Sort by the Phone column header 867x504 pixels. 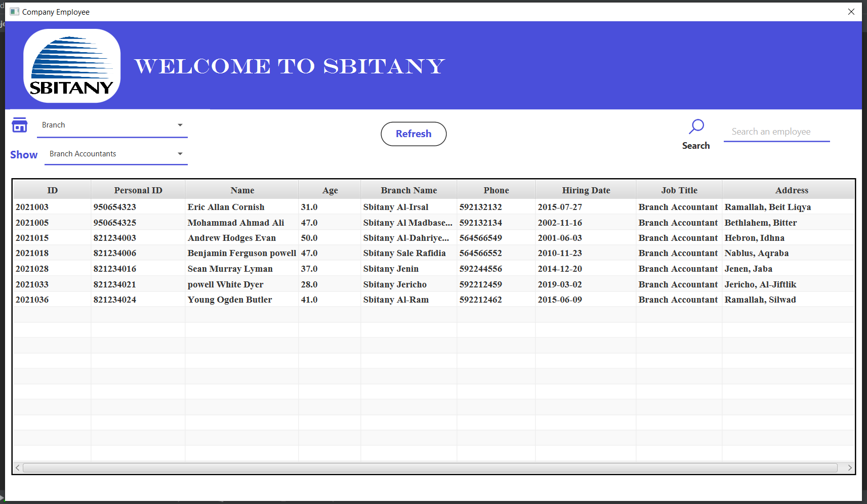(x=496, y=190)
